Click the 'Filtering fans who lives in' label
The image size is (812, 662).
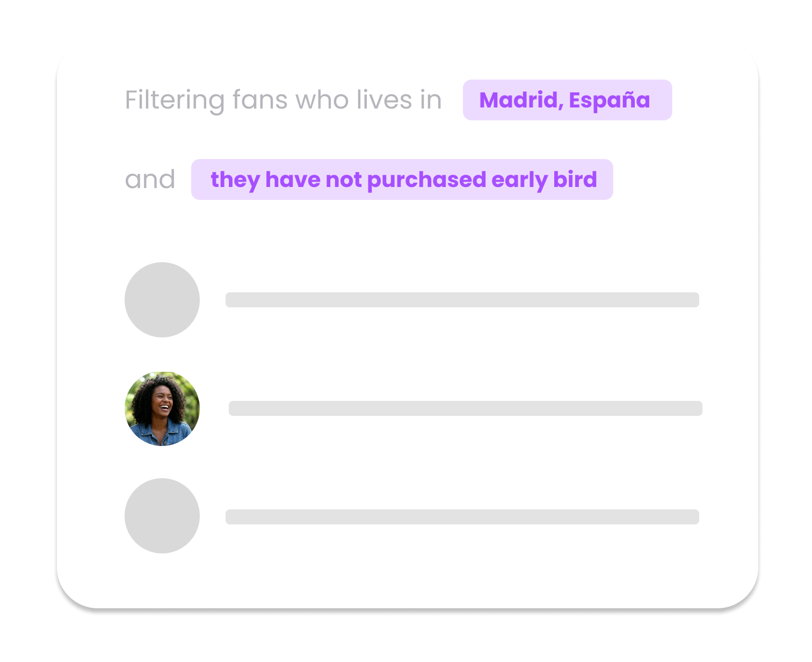[x=283, y=99]
